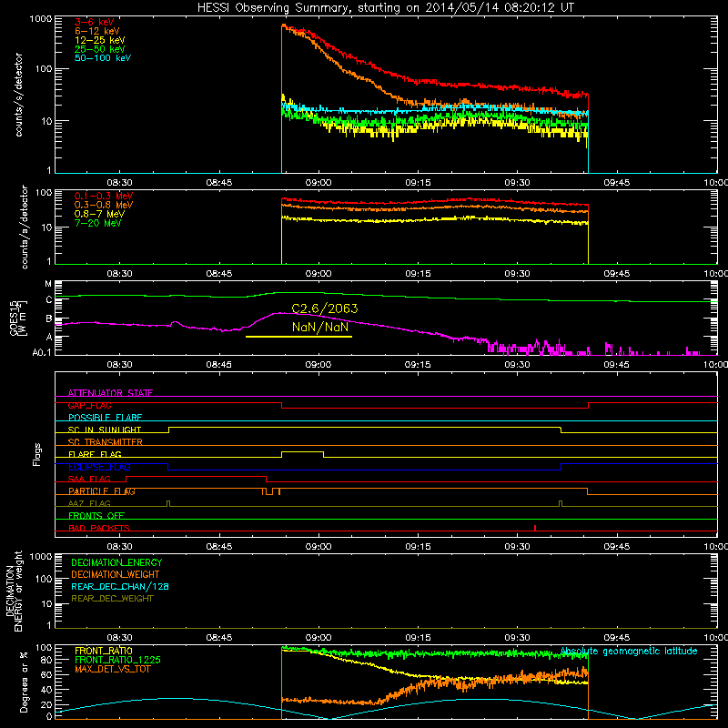
Task: Select the AAZ_FLAG label
Action: pyautogui.click(x=89, y=503)
